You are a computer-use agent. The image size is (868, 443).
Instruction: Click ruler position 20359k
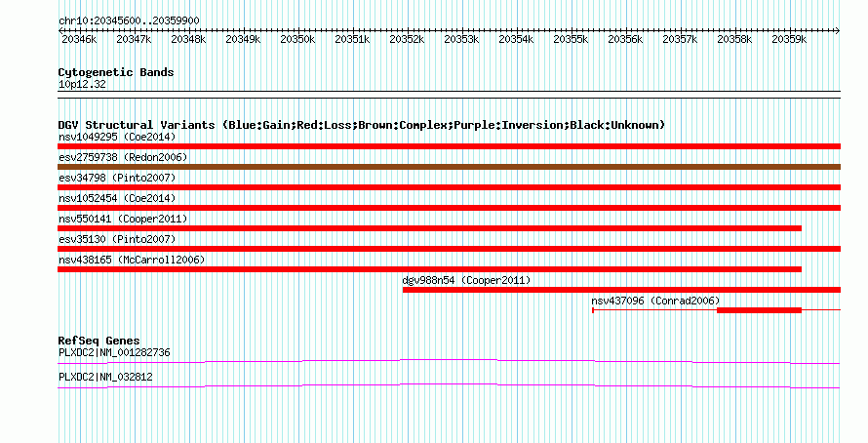tap(789, 39)
